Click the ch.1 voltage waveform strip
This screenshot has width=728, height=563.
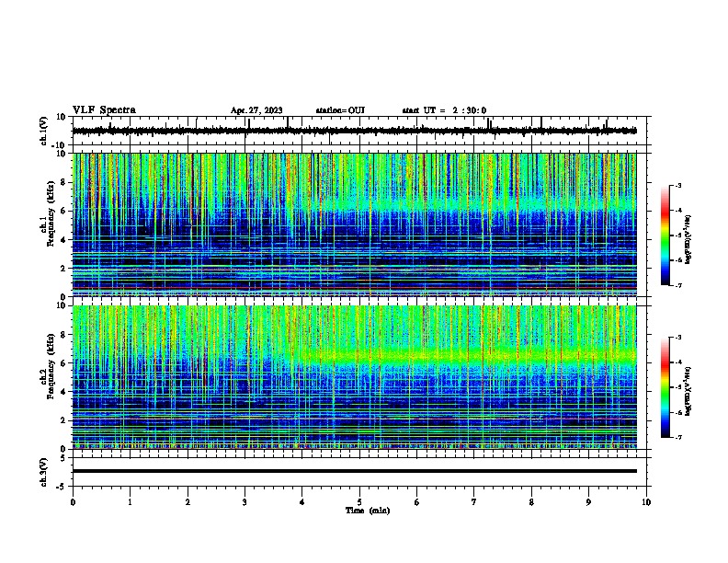354,131
